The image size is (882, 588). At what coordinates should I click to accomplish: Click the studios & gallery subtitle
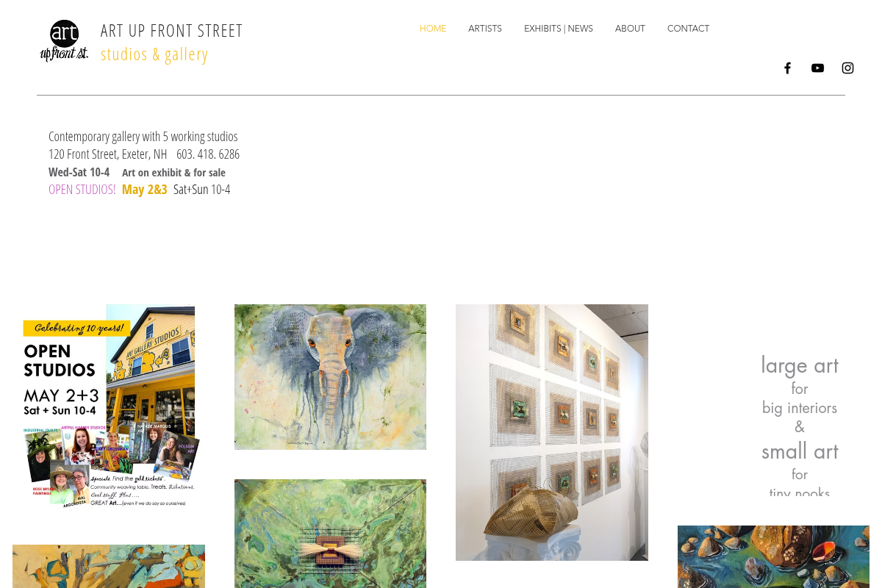point(154,54)
